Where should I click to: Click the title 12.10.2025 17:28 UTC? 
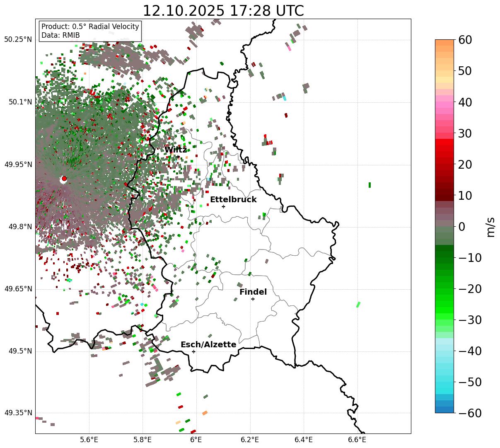tap(223, 10)
